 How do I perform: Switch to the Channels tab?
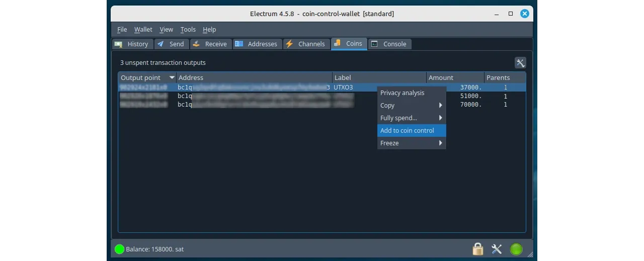tap(306, 44)
